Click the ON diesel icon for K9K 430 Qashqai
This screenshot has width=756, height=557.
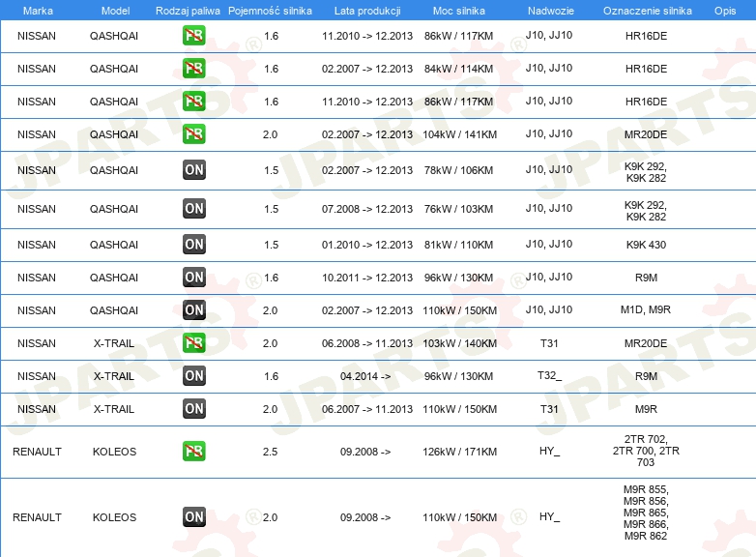193,245
